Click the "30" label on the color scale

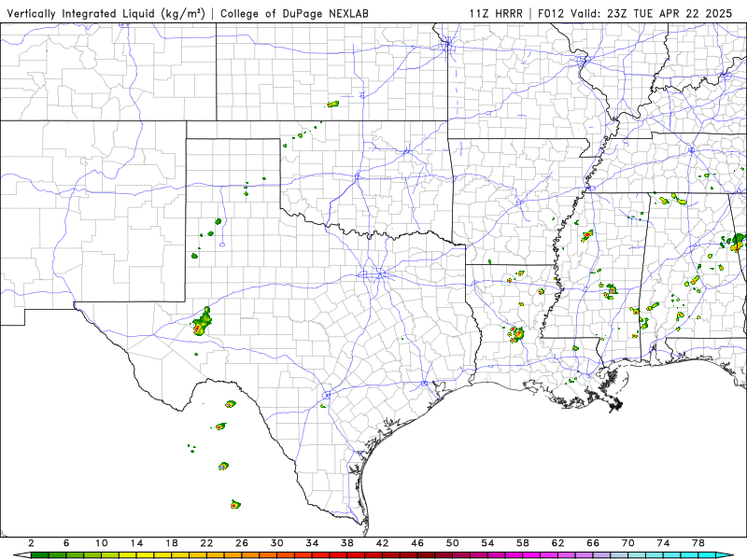tap(276, 543)
